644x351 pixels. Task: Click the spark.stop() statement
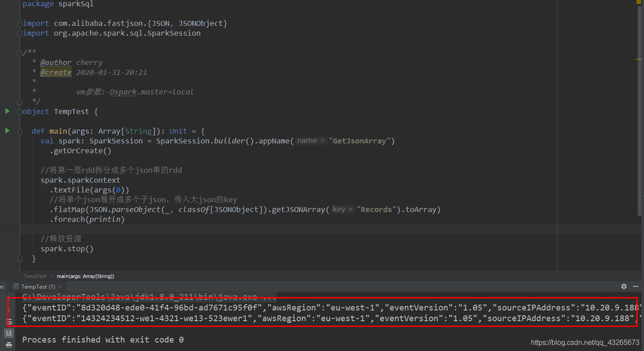(x=67, y=249)
